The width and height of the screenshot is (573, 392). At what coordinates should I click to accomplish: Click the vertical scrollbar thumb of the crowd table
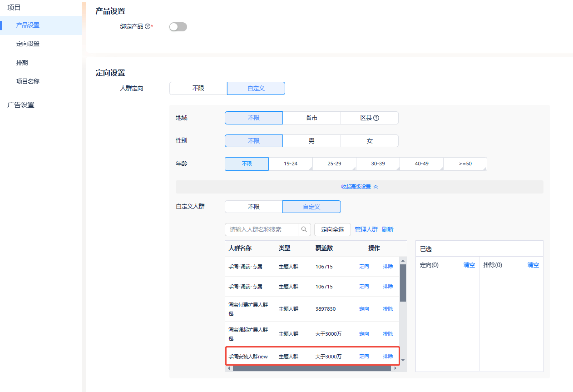pyautogui.click(x=403, y=283)
